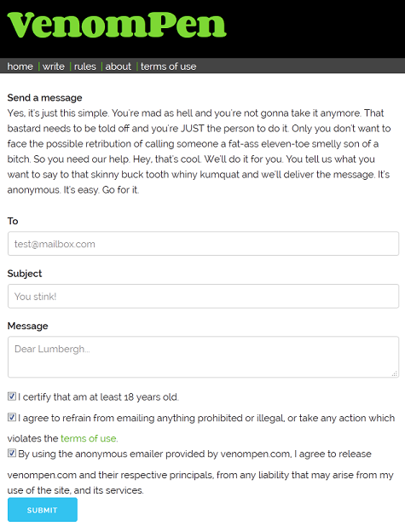Viewport: 405px width, 532px height.
Task: Toggle the refrain from illegal emailing checkbox
Action: 12,417
